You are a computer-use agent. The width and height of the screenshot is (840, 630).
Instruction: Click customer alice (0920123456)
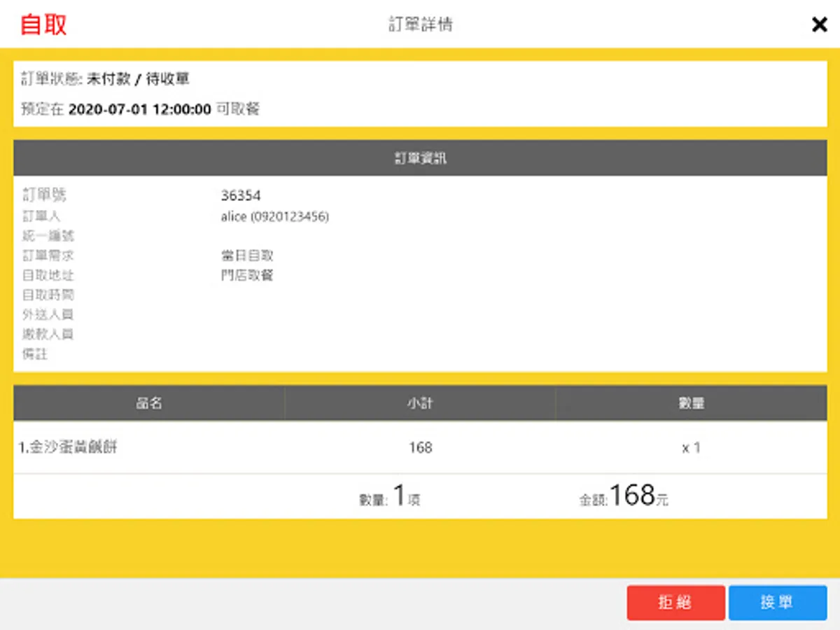tap(274, 217)
